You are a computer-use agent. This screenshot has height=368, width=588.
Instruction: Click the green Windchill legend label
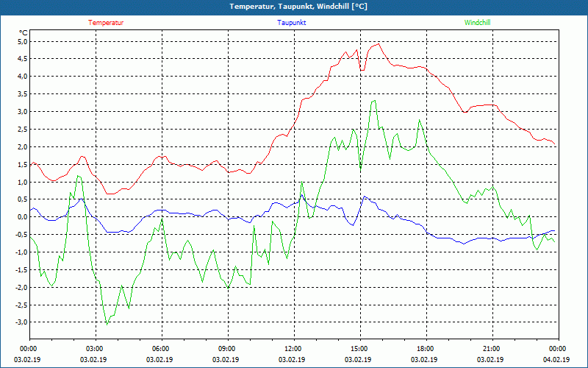click(x=477, y=23)
